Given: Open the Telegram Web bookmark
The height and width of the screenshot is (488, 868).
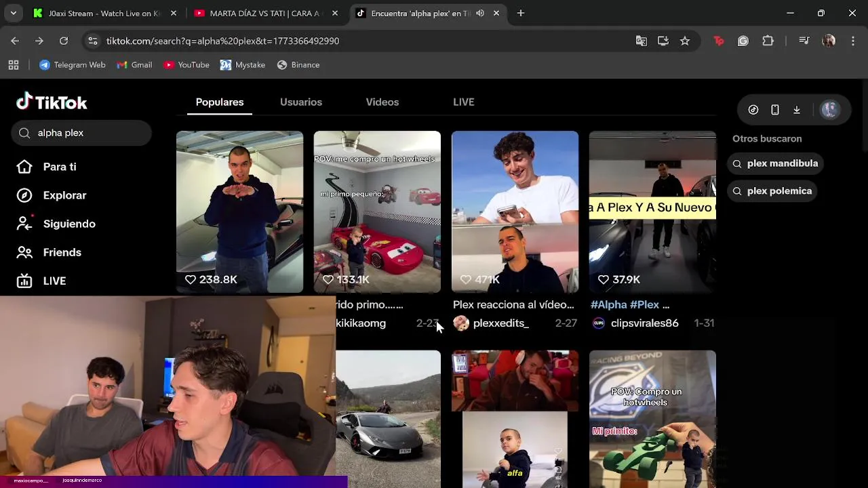Looking at the screenshot, I should tap(73, 65).
